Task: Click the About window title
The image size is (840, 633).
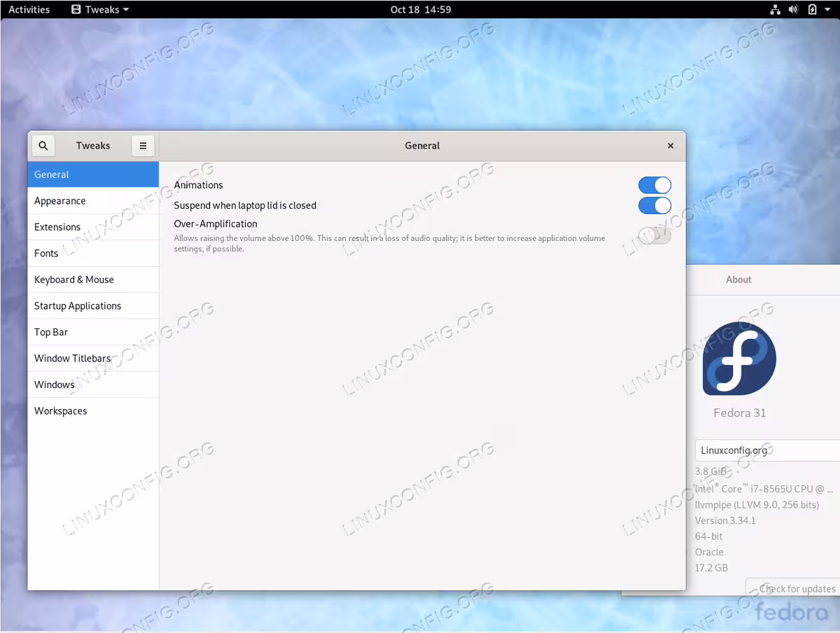Action: [738, 279]
